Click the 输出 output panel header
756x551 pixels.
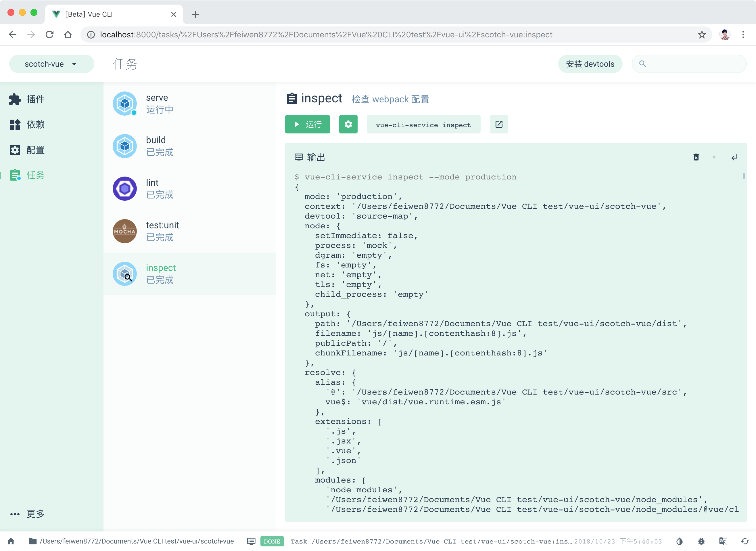[310, 157]
